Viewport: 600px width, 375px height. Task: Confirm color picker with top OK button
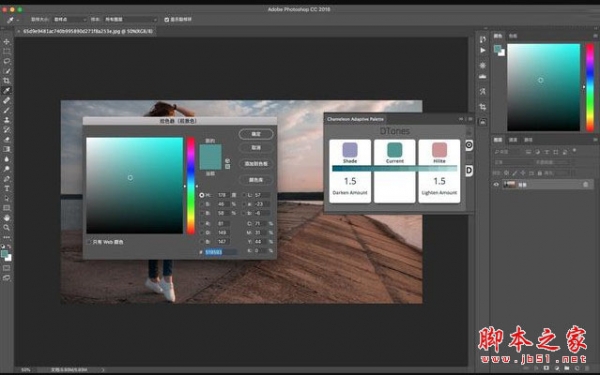256,134
